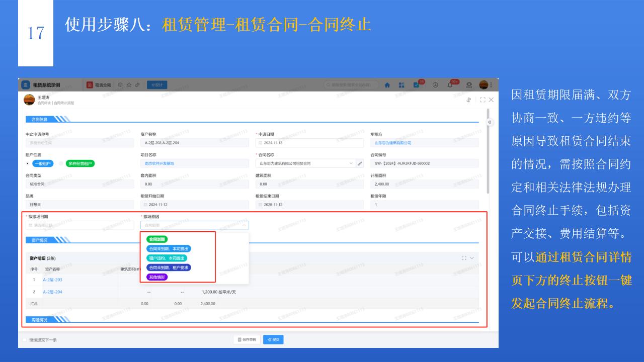Open the user avatar menu at top right
644x362 pixels.
pyautogui.click(x=484, y=84)
